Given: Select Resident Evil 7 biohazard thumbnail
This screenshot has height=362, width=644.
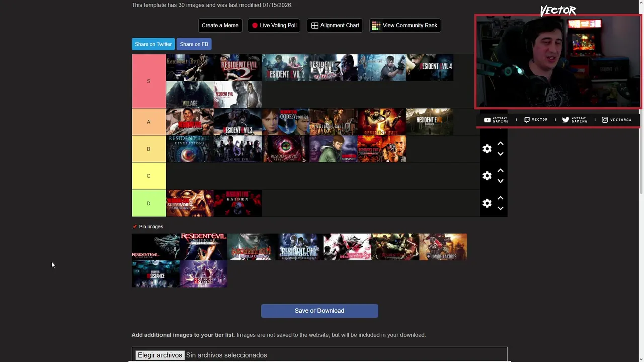Looking at the screenshot, I should coord(429,122).
